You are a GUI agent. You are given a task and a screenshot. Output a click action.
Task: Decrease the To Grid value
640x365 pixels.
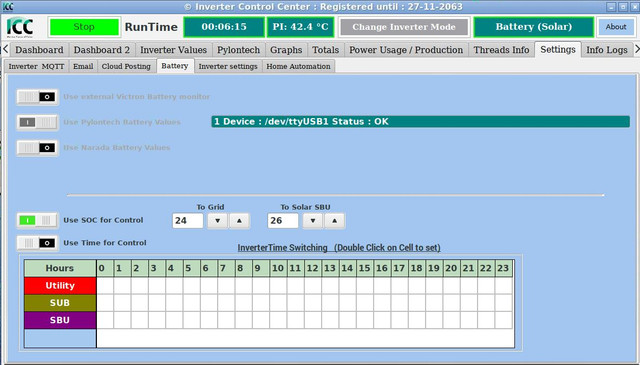click(218, 221)
